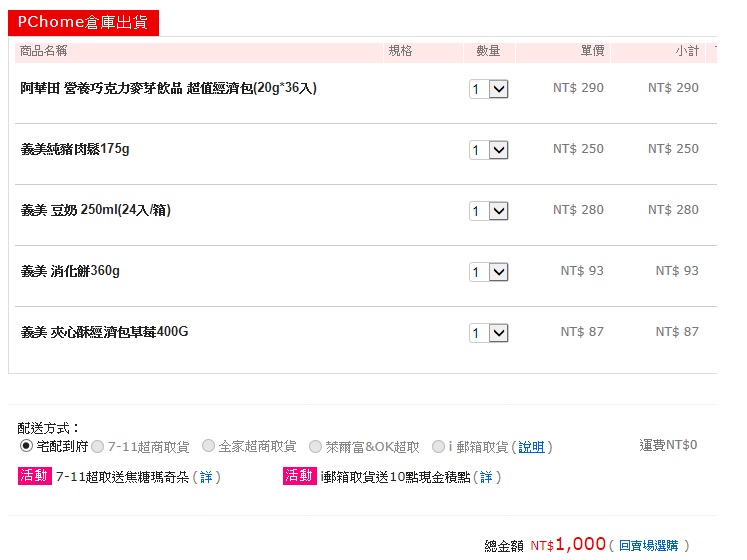
Task: Select 全家超商取貨 pickup option
Action: pyautogui.click(x=208, y=446)
